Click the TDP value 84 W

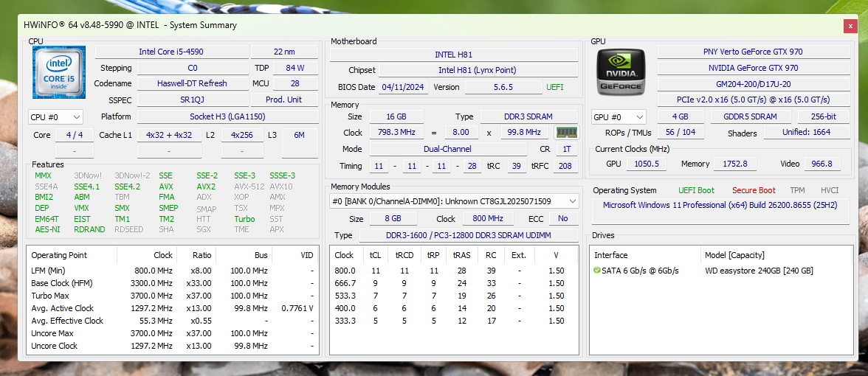[295, 68]
